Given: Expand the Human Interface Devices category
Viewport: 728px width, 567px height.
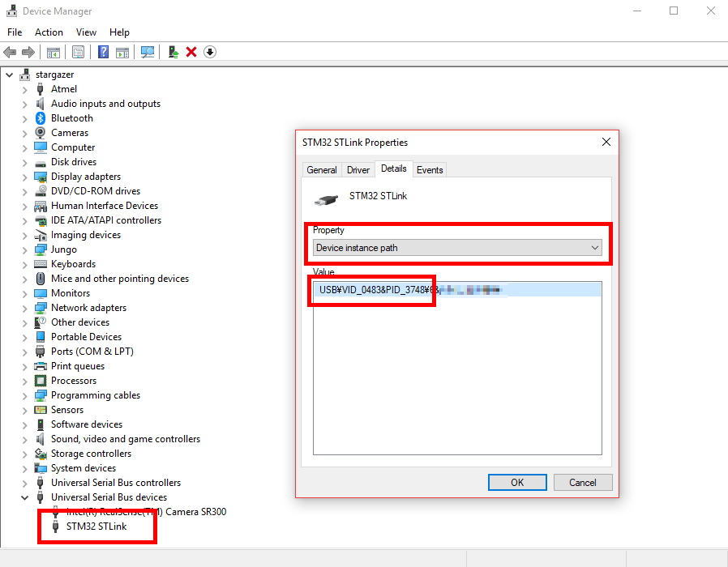Looking at the screenshot, I should coord(24,206).
